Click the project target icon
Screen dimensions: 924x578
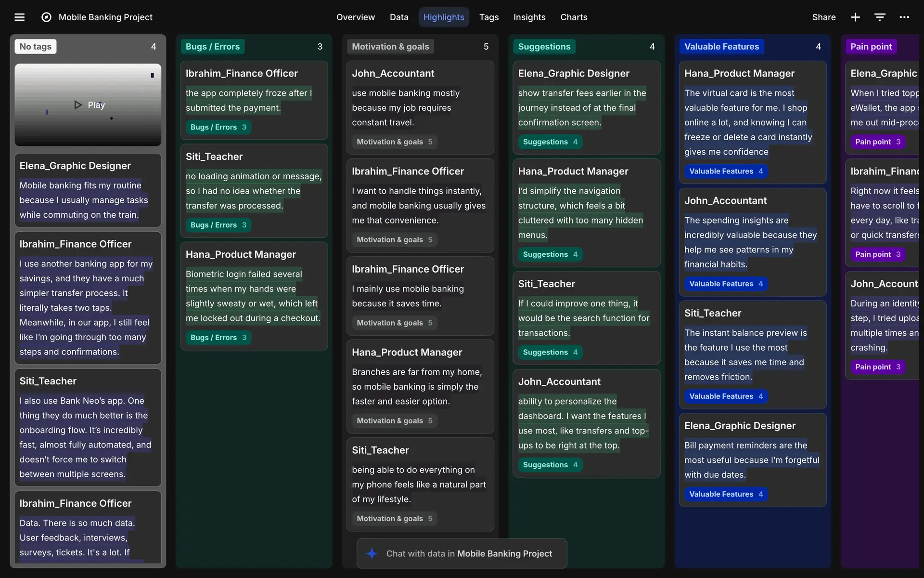46,17
